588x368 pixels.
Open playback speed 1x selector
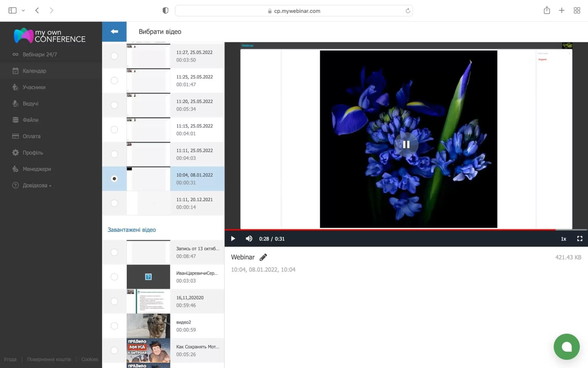point(563,239)
